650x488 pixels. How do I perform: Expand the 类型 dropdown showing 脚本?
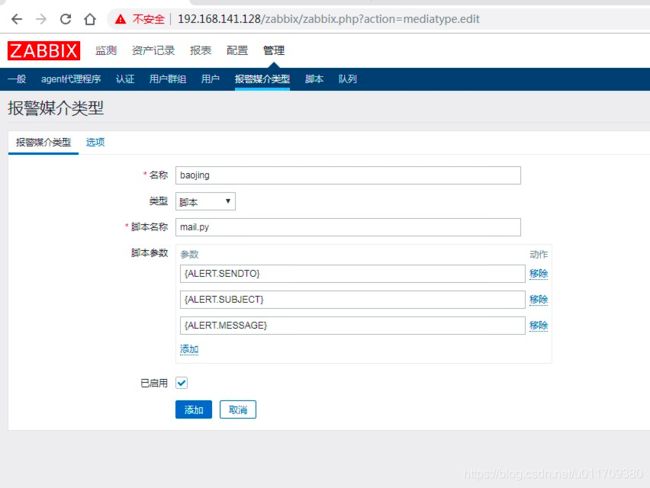[x=205, y=202]
